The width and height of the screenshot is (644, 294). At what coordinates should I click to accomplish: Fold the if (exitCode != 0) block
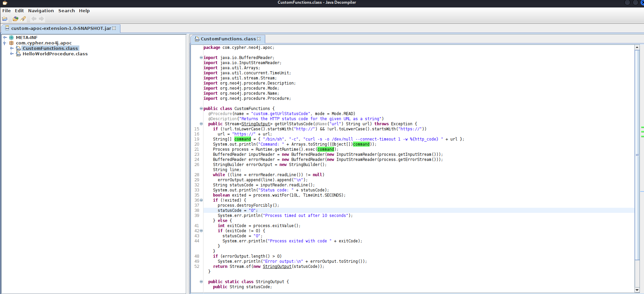pyautogui.click(x=201, y=231)
